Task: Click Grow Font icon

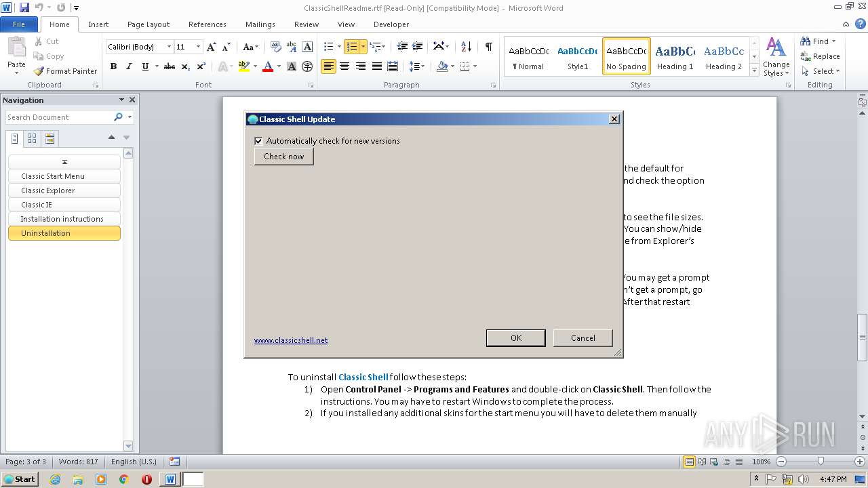Action: click(x=212, y=47)
